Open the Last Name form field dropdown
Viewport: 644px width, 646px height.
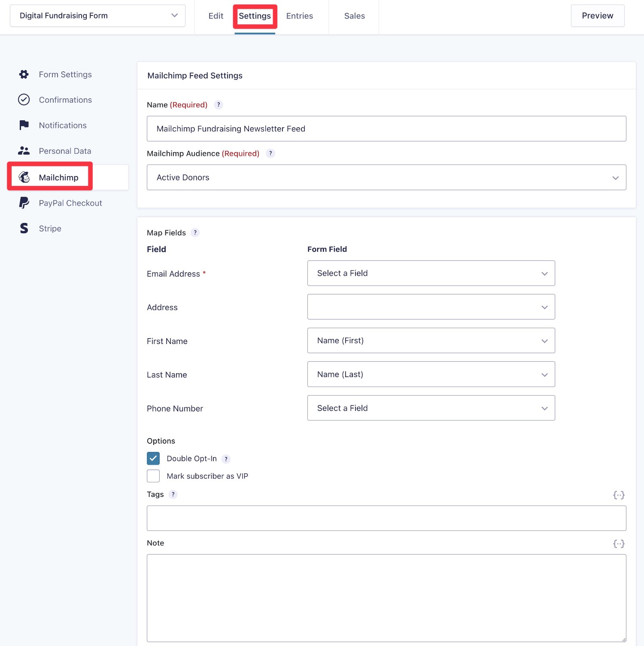(x=431, y=374)
